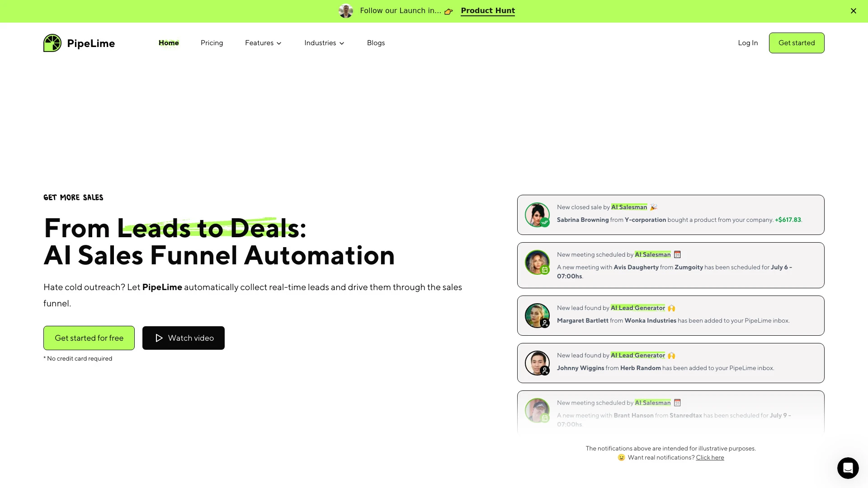Expand the Features dropdown menu
The image size is (868, 488).
264,43
